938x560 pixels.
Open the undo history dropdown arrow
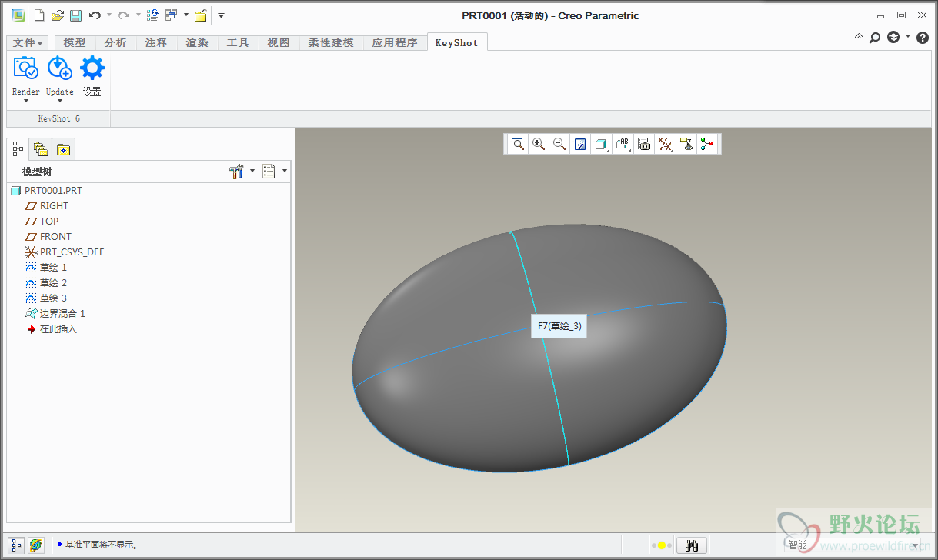click(109, 15)
